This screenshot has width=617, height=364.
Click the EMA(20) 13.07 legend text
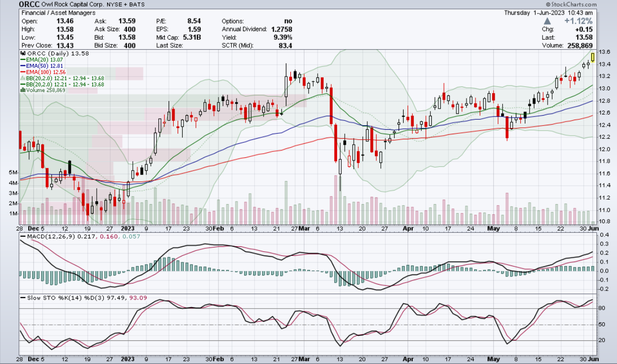coord(44,59)
